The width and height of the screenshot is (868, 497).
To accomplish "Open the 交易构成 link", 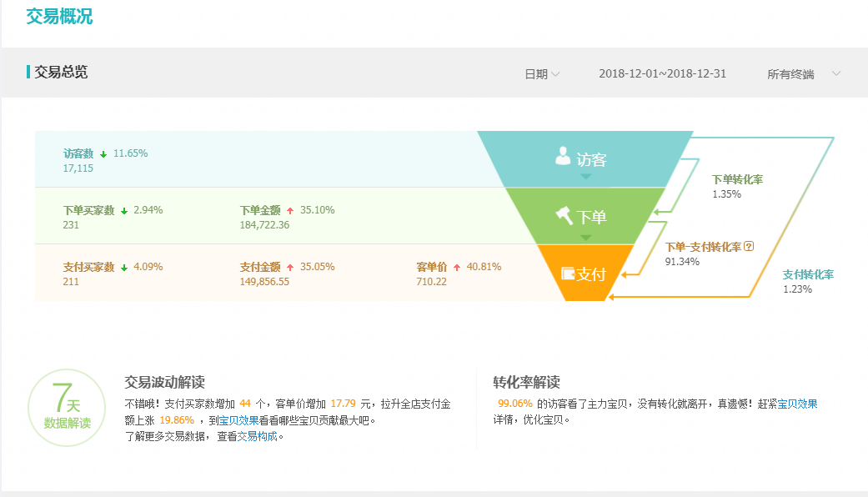I will tap(258, 436).
